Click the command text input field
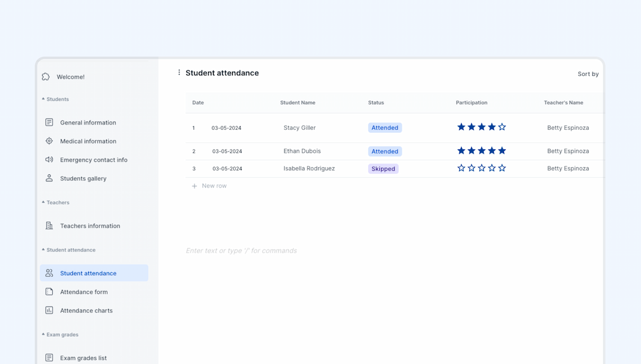The width and height of the screenshot is (641, 364). coord(241,250)
